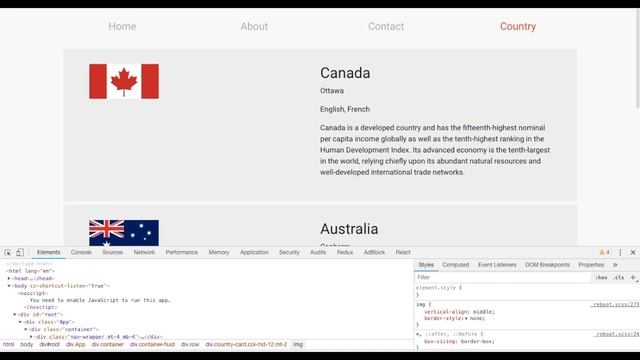Collapse the div id root node
This screenshot has height=360, width=640.
point(15,315)
